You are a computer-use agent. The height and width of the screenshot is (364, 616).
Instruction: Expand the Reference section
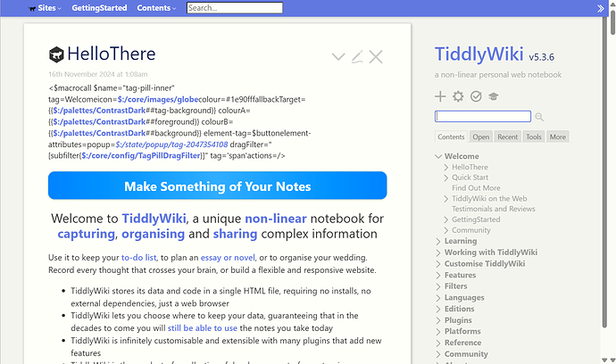(438, 343)
